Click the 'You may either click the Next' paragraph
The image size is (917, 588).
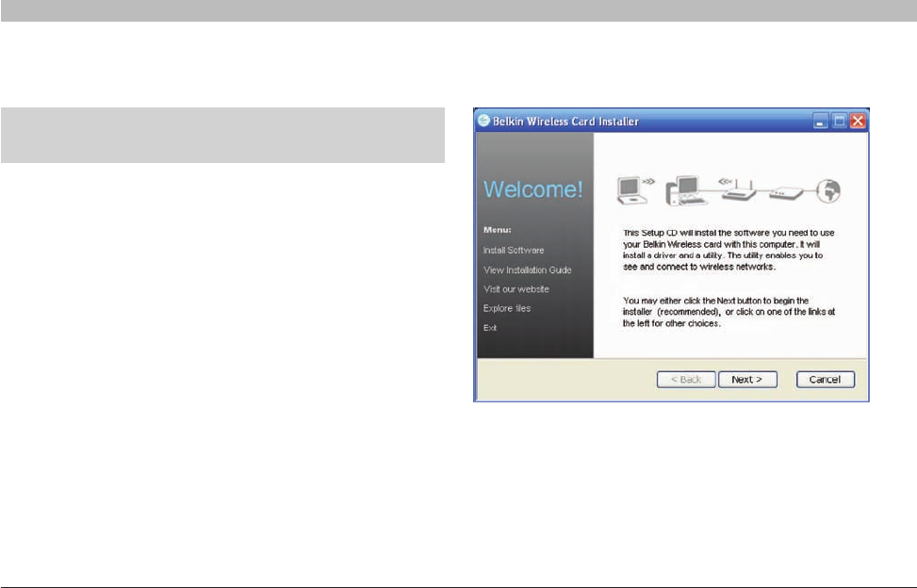click(729, 312)
